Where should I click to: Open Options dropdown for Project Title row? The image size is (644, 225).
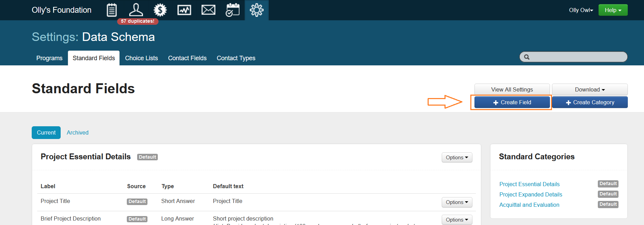pos(457,202)
